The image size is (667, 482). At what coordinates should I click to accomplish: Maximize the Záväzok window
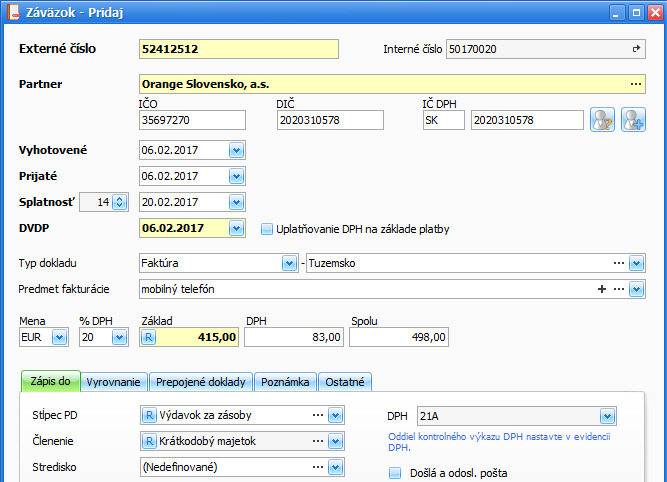(x=636, y=13)
